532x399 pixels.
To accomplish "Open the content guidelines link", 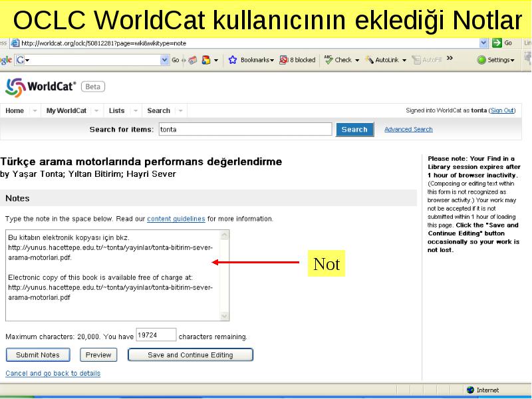I will coord(176,219).
